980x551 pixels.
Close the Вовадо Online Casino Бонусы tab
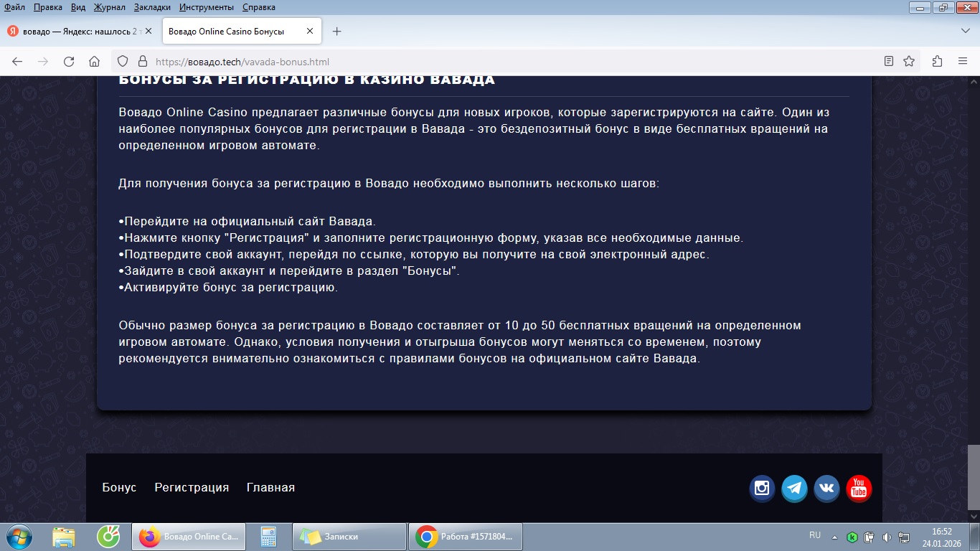[x=310, y=32]
